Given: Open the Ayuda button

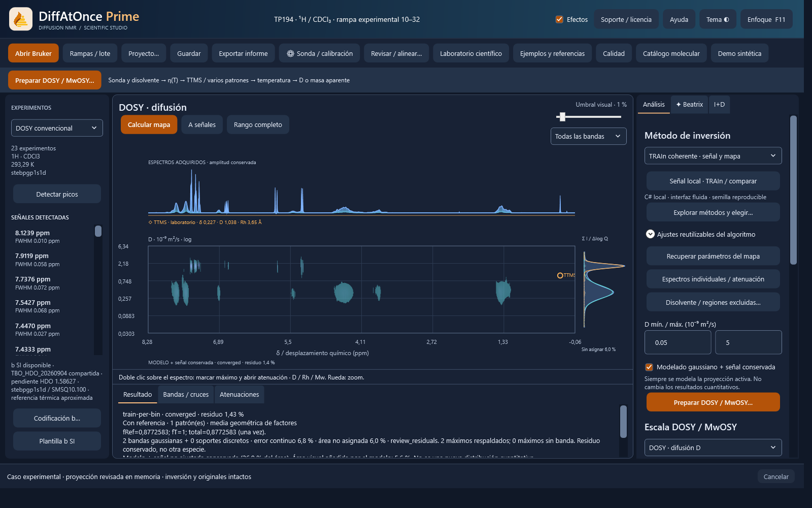Looking at the screenshot, I should (x=679, y=19).
